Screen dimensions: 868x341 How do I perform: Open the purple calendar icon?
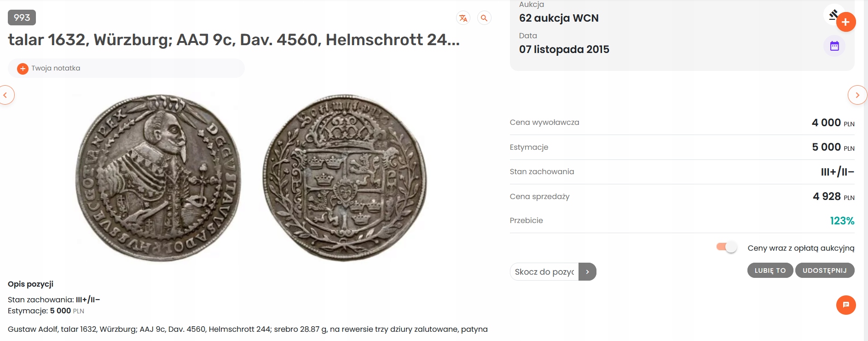point(834,46)
